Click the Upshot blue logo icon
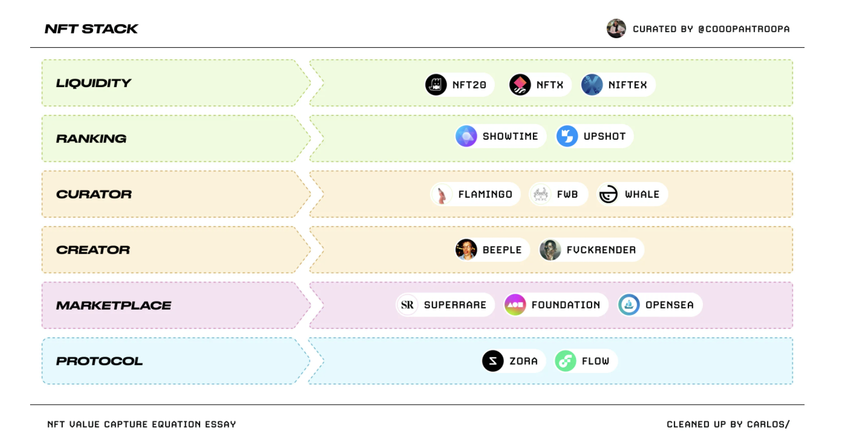Viewport: 868px width, 447px height. (x=567, y=136)
